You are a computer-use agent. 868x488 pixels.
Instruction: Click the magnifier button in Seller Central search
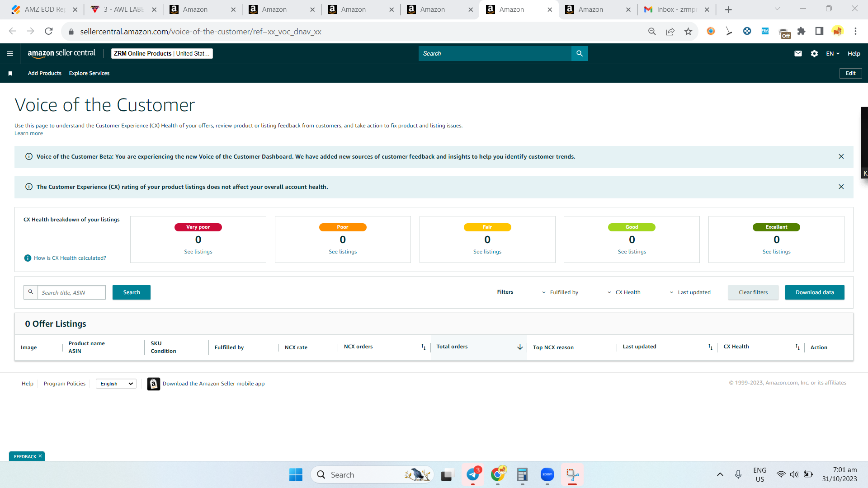[x=580, y=53]
